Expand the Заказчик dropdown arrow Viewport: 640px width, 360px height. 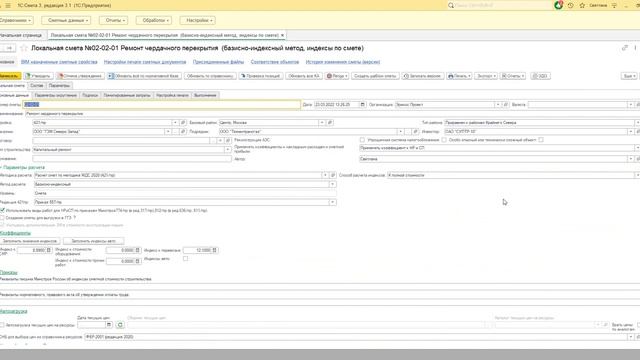pos(167,131)
